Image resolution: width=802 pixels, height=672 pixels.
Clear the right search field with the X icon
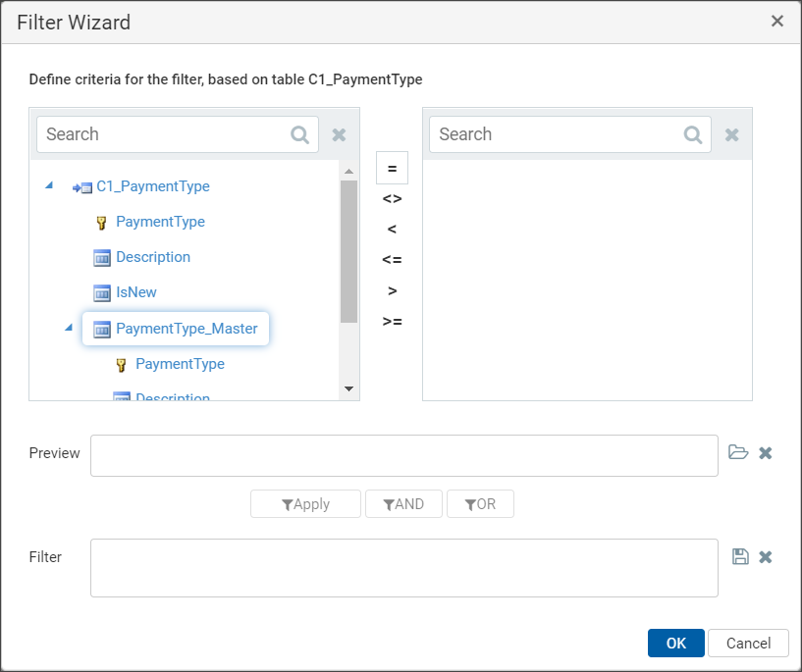(732, 135)
